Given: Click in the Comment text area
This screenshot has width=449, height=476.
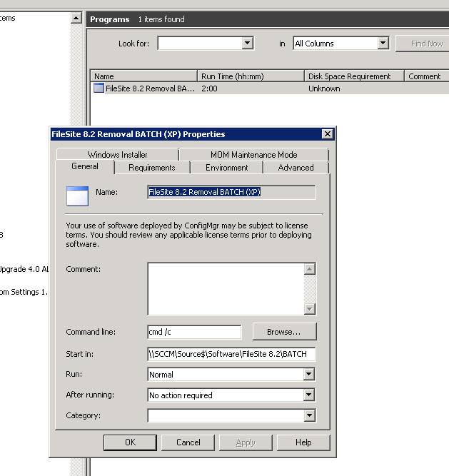Looking at the screenshot, I should (x=225, y=288).
